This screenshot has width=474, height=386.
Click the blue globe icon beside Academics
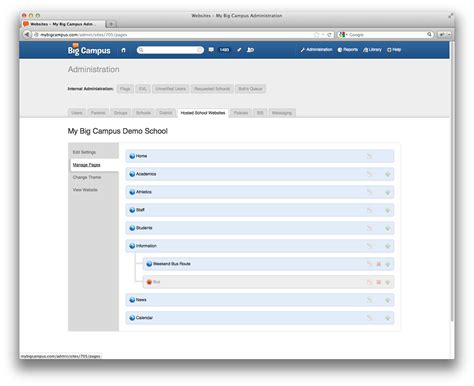[132, 174]
